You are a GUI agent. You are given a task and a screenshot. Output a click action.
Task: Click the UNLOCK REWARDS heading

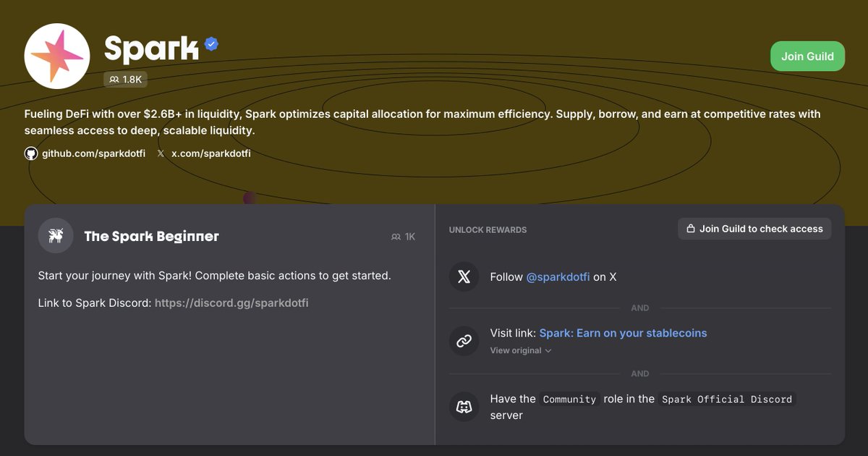point(488,229)
